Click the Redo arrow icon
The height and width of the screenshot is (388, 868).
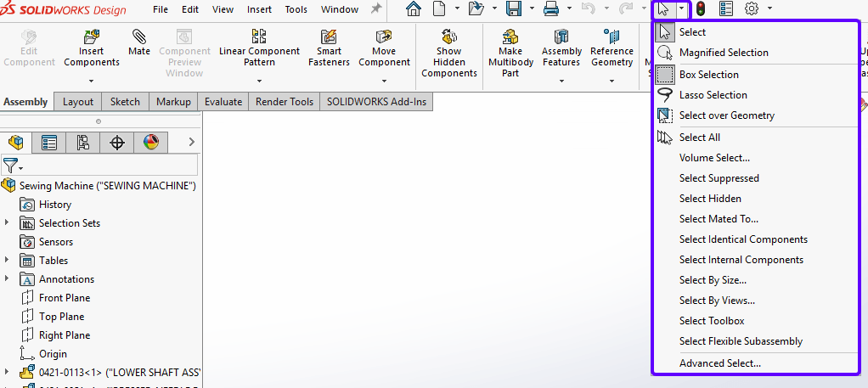626,8
